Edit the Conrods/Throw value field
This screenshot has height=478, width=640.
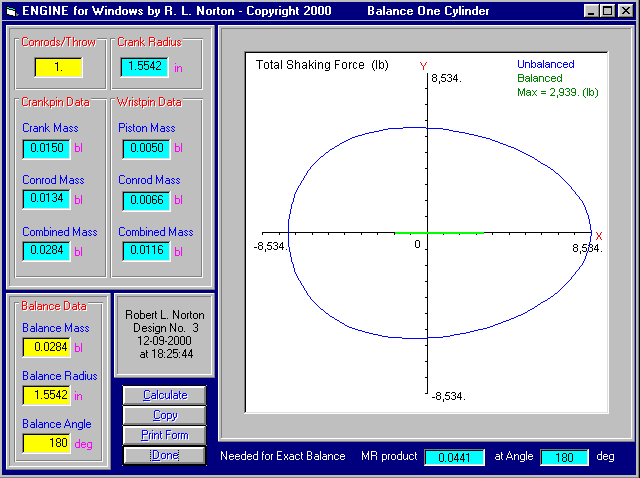pos(58,67)
